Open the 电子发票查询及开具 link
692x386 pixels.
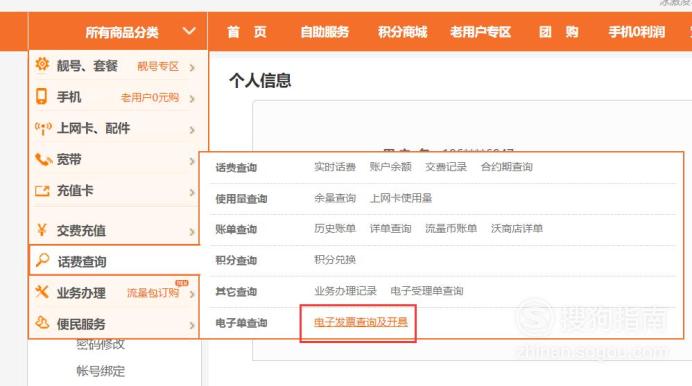(x=361, y=322)
